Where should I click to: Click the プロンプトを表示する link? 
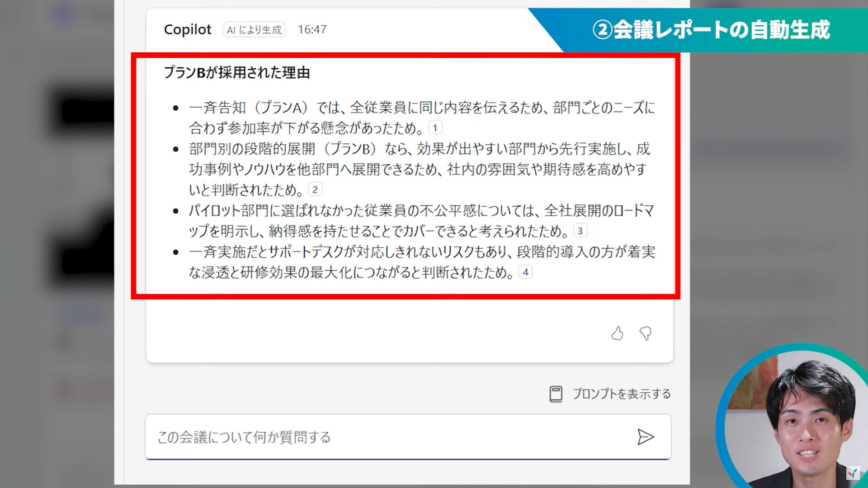[x=622, y=394]
